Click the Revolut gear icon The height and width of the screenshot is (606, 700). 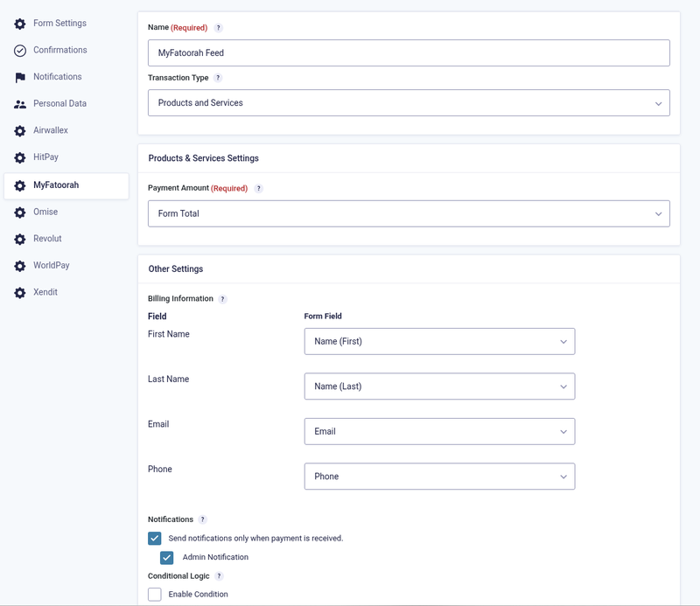coord(19,240)
